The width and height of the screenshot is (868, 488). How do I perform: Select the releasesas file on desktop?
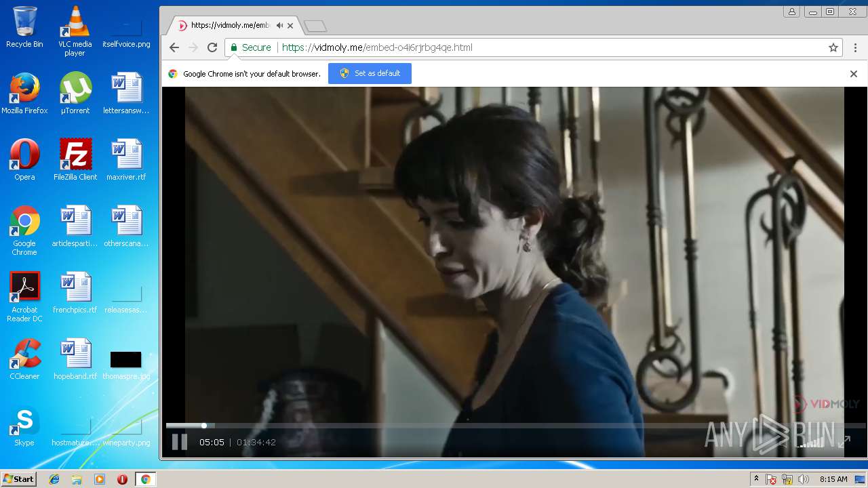click(x=126, y=300)
